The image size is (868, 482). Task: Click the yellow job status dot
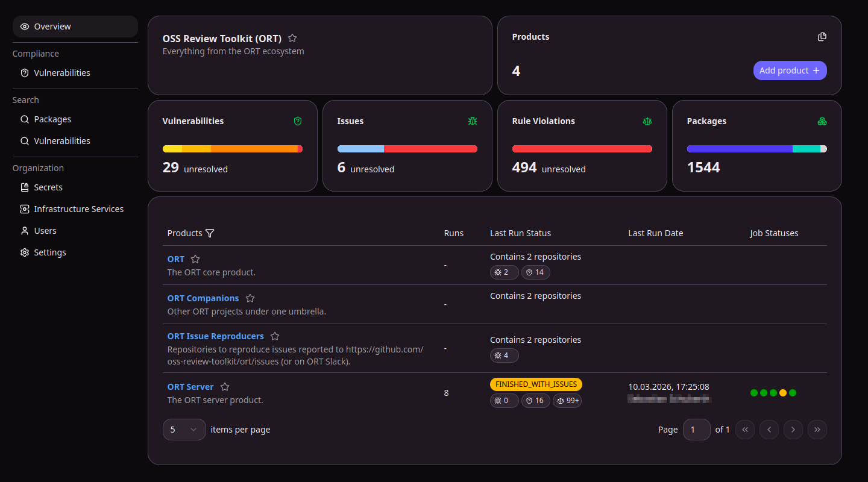click(x=783, y=393)
